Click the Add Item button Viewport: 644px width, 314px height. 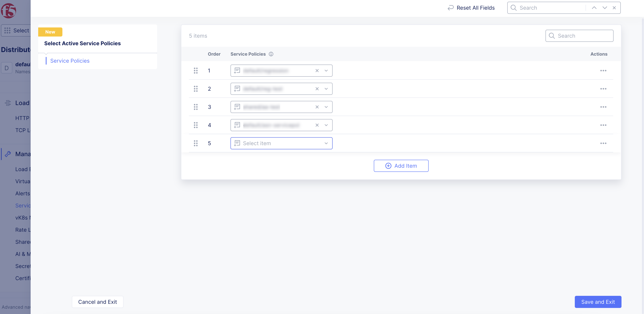pos(401,166)
